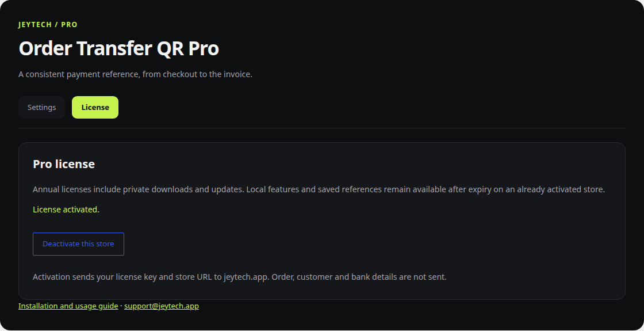This screenshot has height=331, width=644.
Task: Click the 'A consistent payment reference' tagline
Action: [x=135, y=74]
